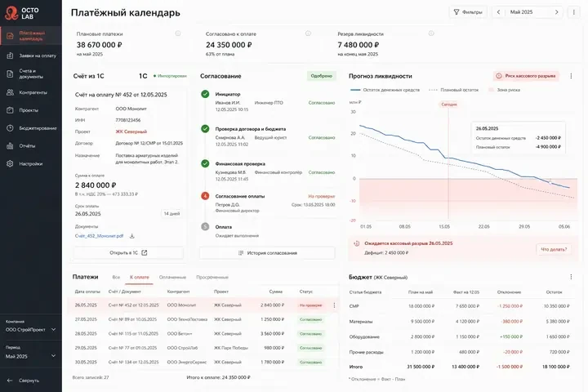Select the Счёт № 89 от 10.05.2025 row
Viewport: 588px width, 392px height.
pos(203,319)
